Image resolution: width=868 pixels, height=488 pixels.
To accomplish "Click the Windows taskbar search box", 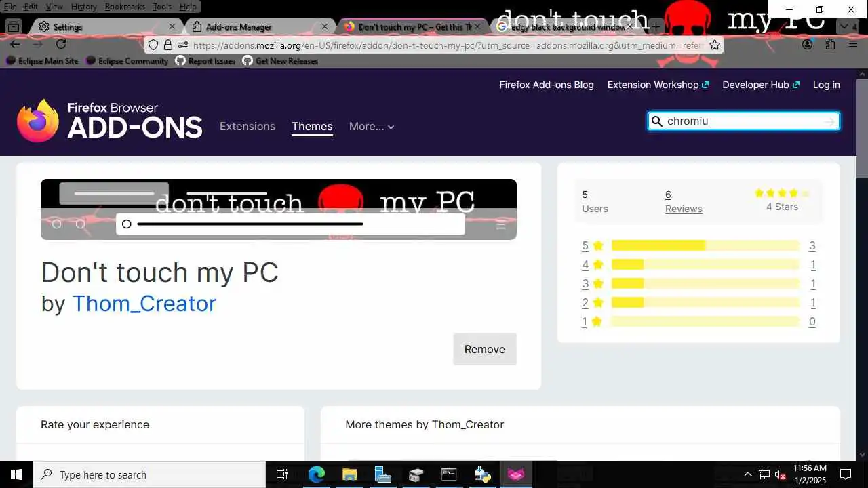I will pyautogui.click(x=149, y=474).
